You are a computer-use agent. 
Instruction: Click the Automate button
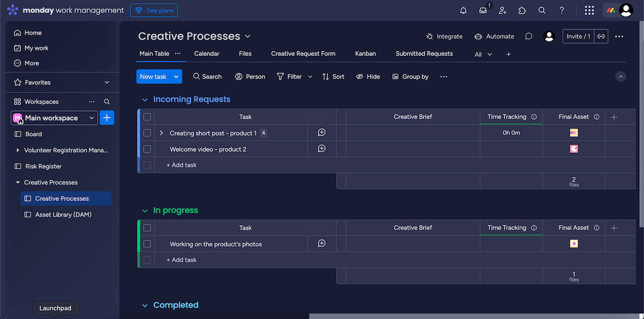tap(494, 37)
